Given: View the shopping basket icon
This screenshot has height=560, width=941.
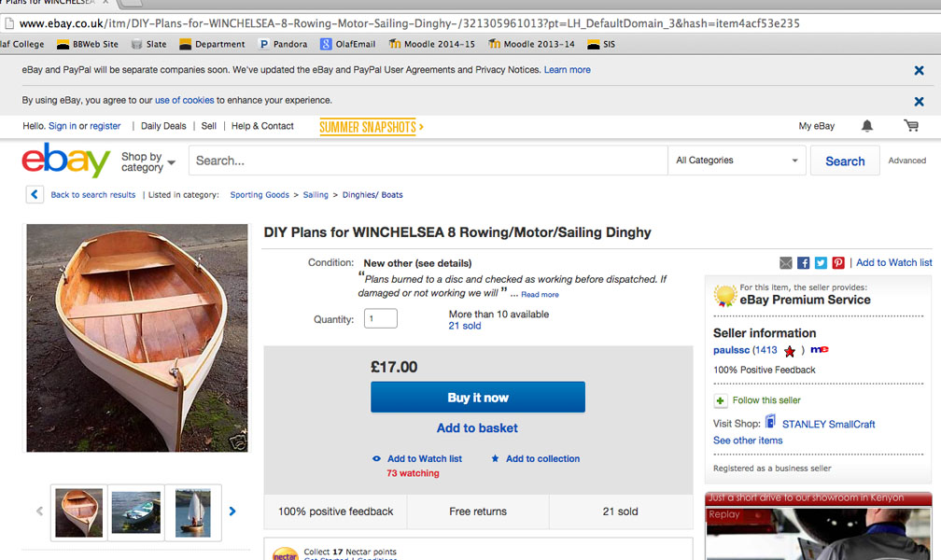Looking at the screenshot, I should click(911, 125).
